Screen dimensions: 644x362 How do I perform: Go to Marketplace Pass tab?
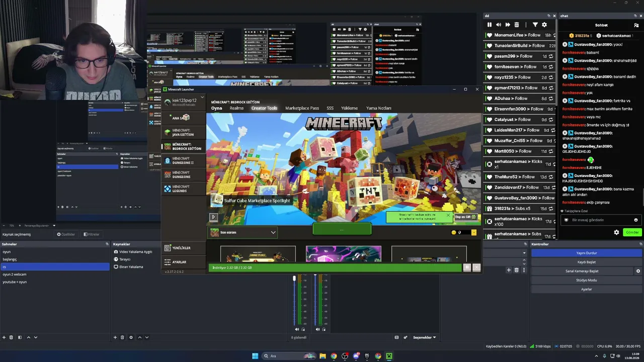[x=302, y=108]
